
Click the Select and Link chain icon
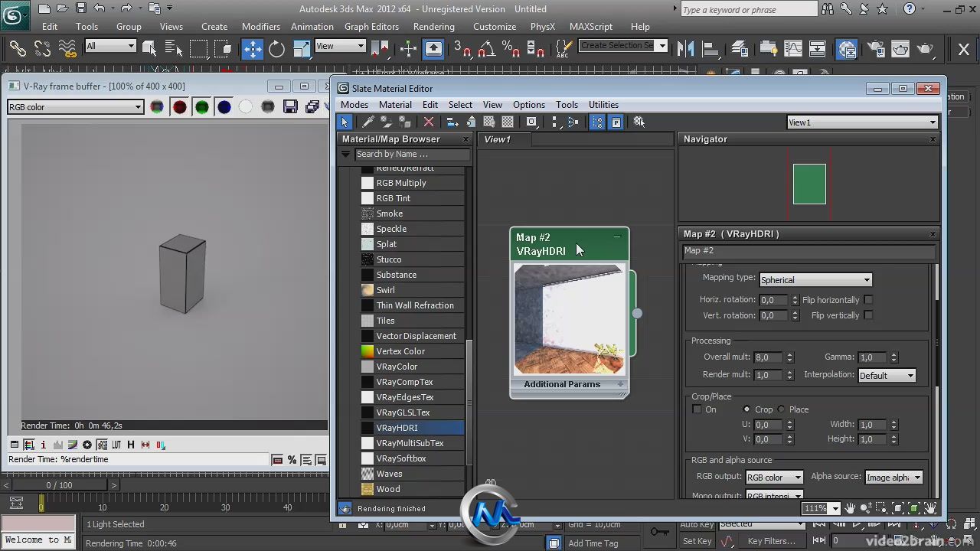(x=18, y=49)
